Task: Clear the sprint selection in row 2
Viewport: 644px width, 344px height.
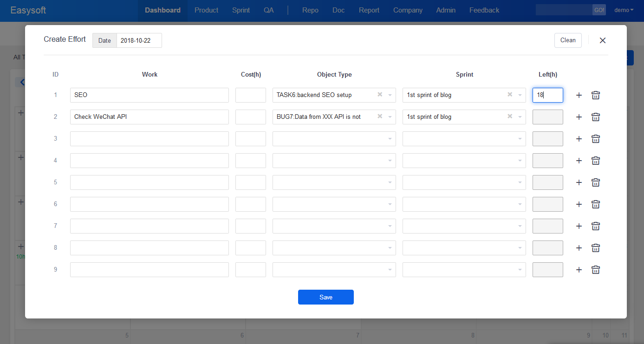Action: point(509,117)
